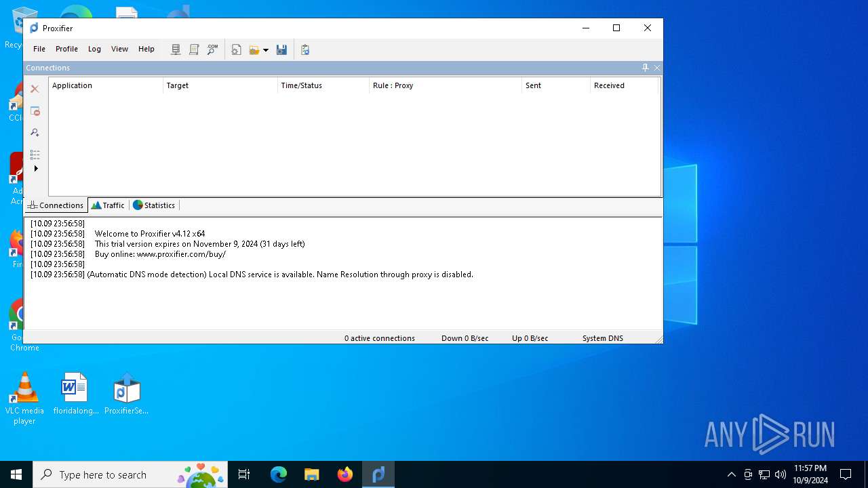Close the Connections panel
This screenshot has height=488, width=868.
pyautogui.click(x=657, y=68)
